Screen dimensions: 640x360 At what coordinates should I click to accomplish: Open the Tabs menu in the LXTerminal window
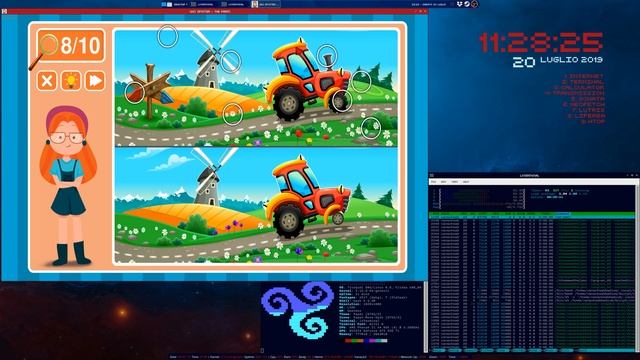point(455,182)
